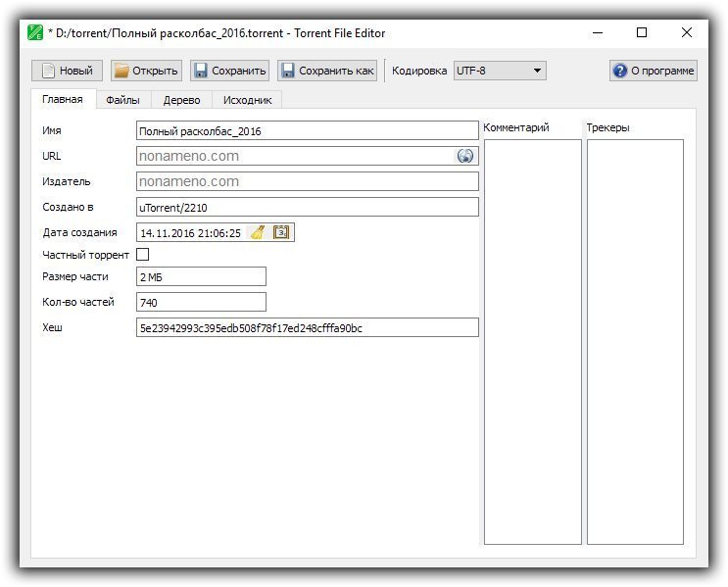Click the globe icon in URL field
Screen dimensions: 728x587
[464, 156]
